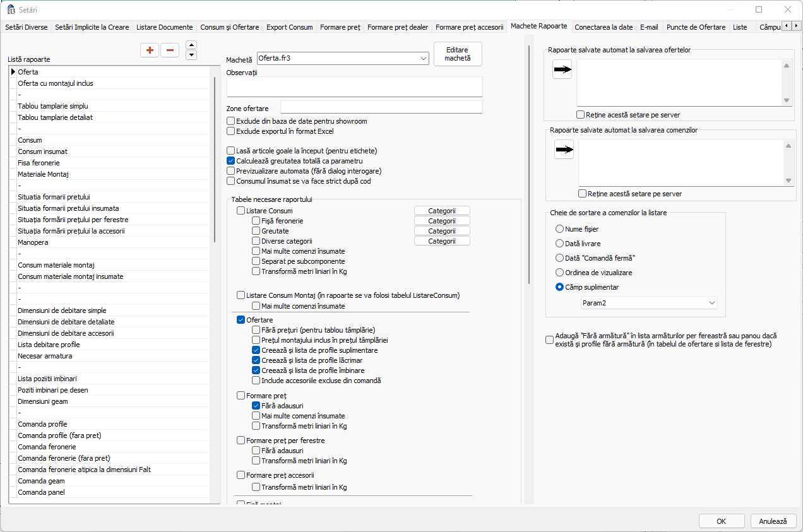
Task: Check Reține această setare pe server for offers
Action: tap(581, 115)
